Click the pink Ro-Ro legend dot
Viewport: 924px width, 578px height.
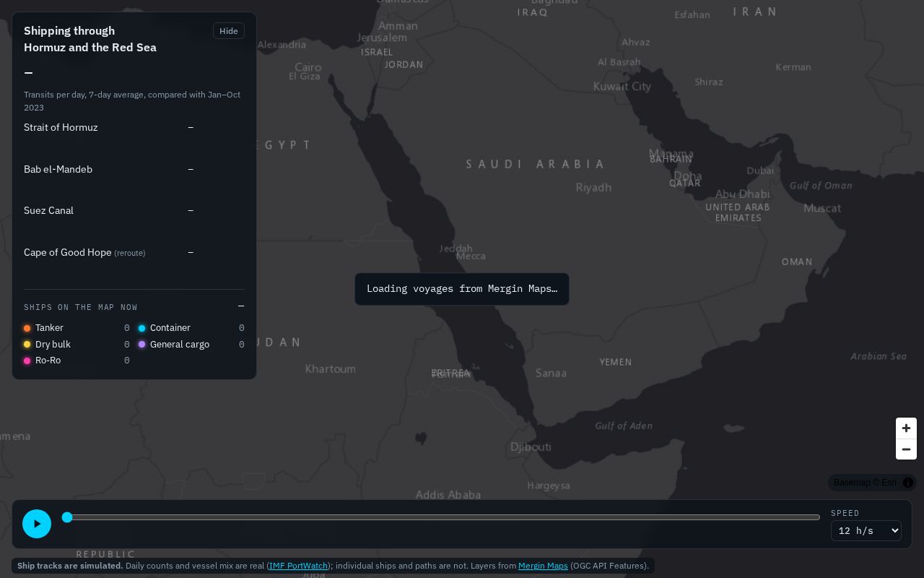point(27,361)
